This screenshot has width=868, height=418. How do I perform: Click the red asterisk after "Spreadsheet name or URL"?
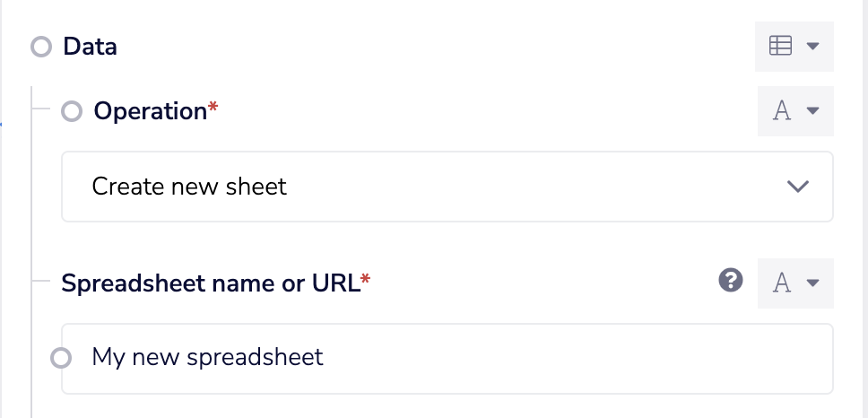(x=366, y=282)
